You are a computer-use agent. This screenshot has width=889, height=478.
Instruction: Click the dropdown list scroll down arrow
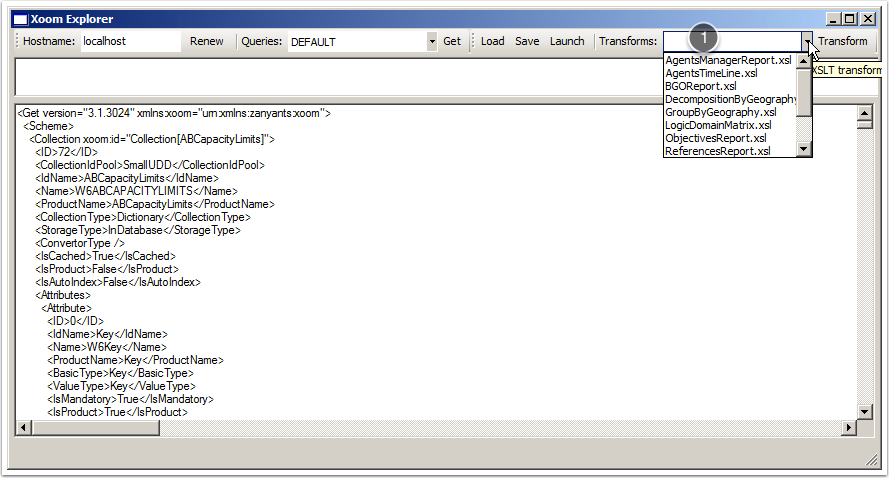coord(804,150)
